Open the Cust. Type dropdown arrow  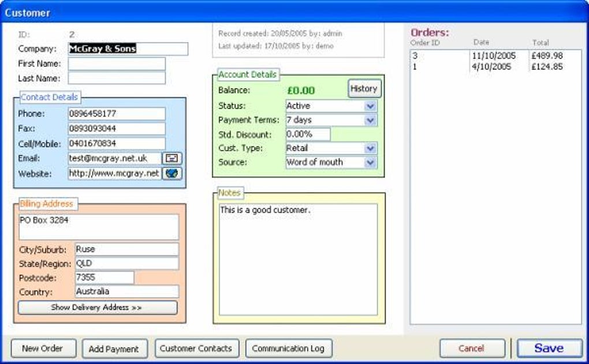pos(370,148)
